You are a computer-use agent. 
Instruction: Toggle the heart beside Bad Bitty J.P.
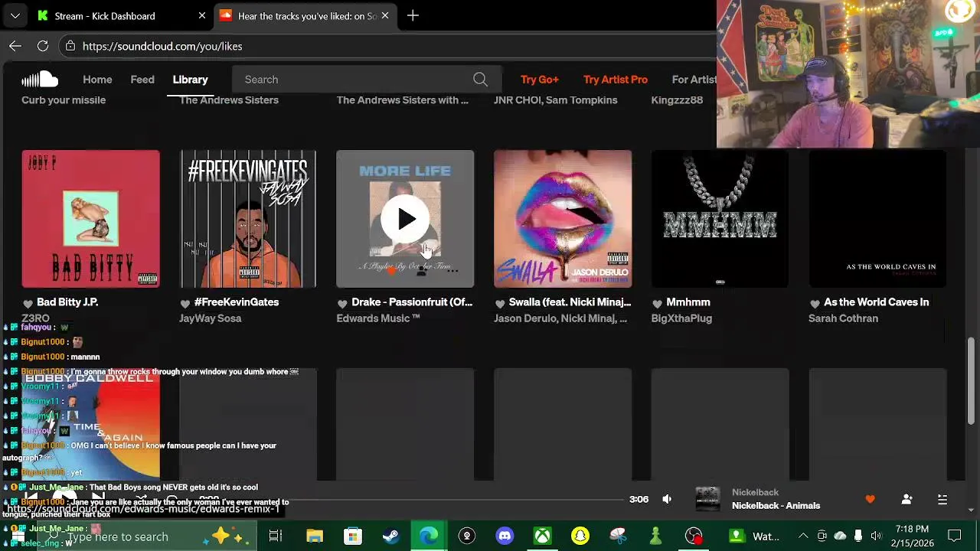pyautogui.click(x=28, y=303)
